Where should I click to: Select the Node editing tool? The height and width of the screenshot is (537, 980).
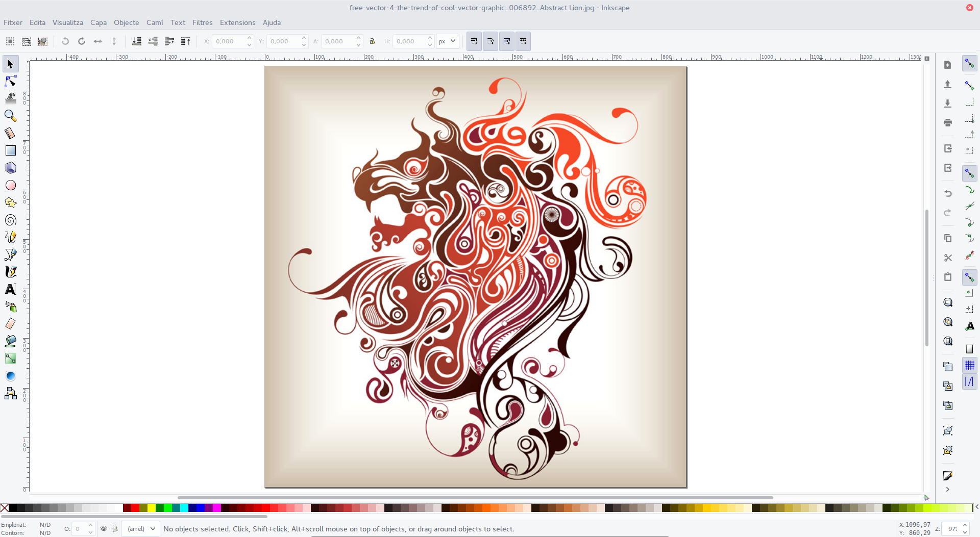click(x=10, y=82)
